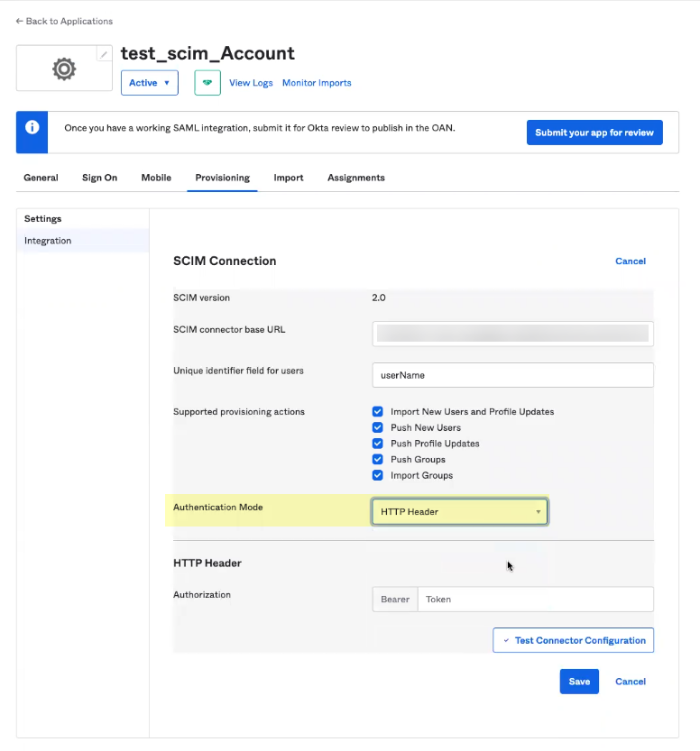Save the SCIM Connection settings

(579, 682)
